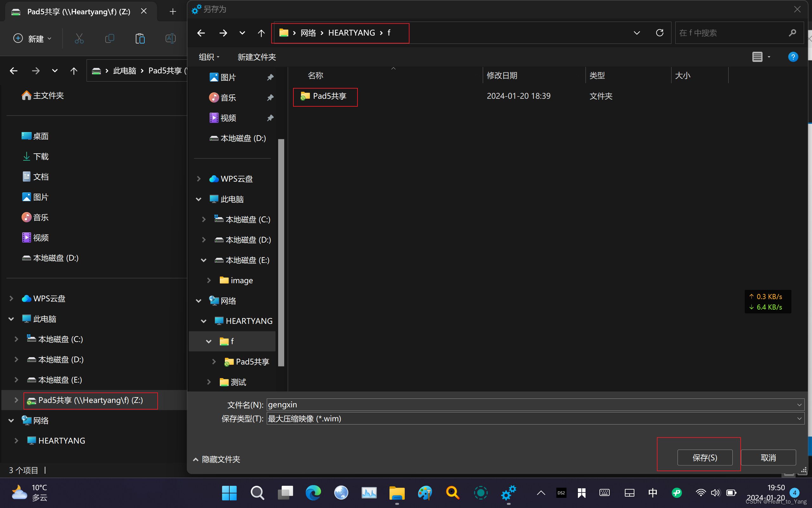
Task: Collapse 本地磁盘 (E:) in dialog tree
Action: (204, 260)
